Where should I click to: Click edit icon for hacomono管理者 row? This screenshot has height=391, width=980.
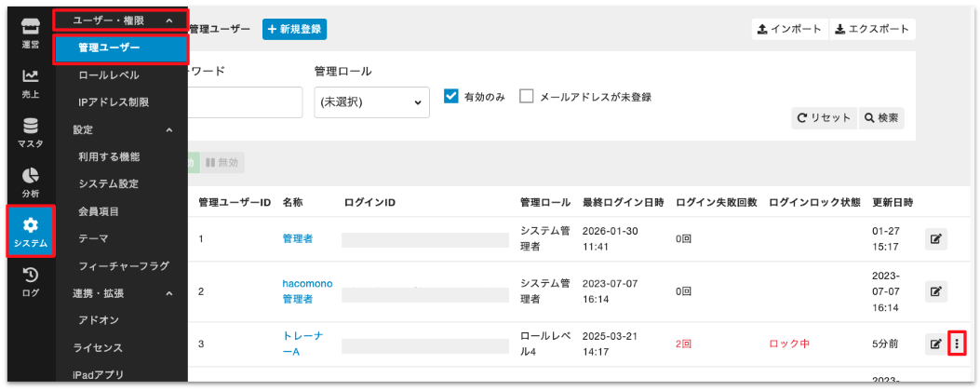tap(935, 291)
